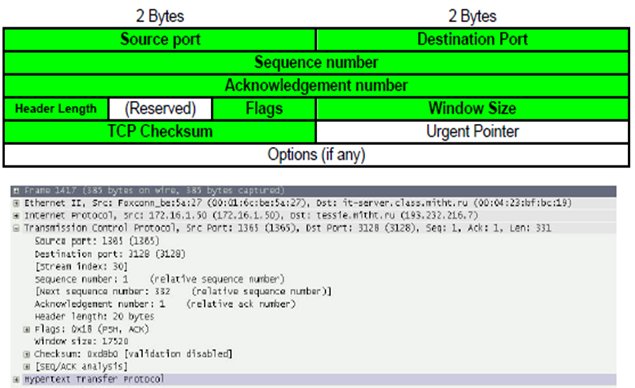Expand the Frame 1417 tree row

click(x=16, y=190)
